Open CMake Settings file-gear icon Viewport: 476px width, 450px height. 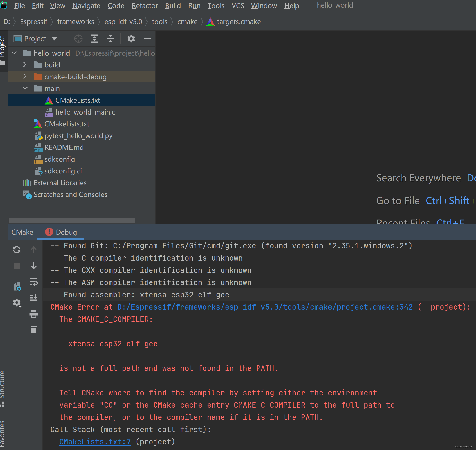point(17,286)
